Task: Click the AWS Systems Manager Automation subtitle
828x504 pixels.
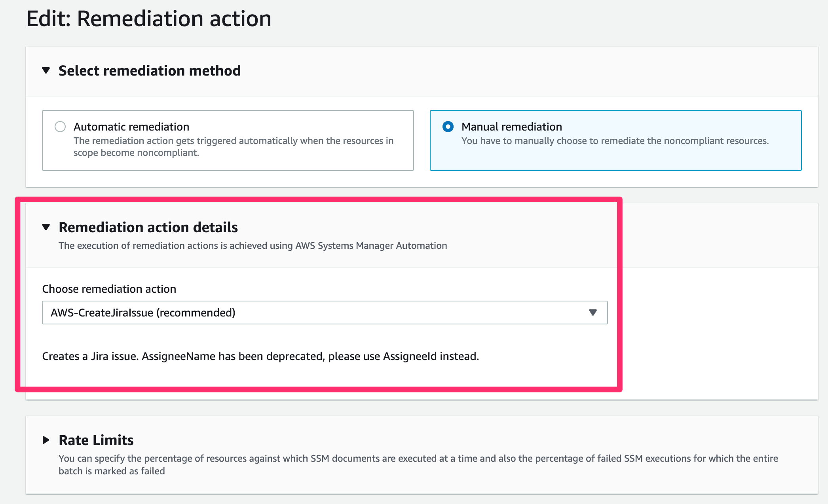Action: [253, 245]
